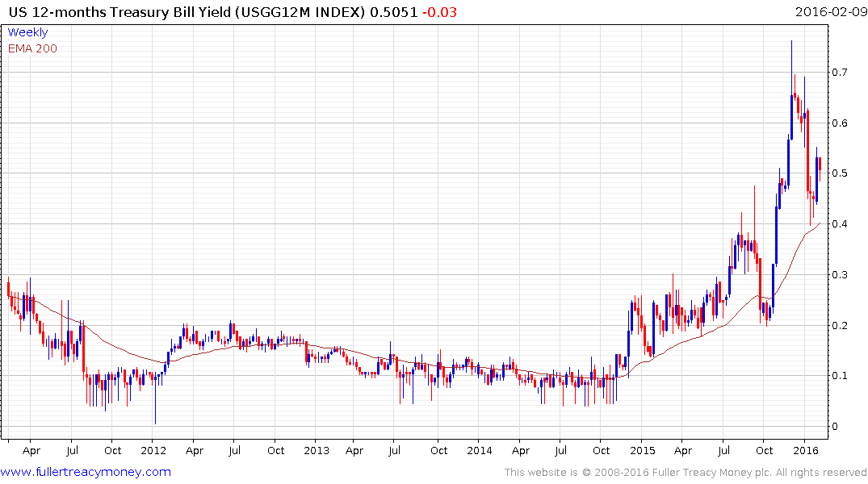Select the 2015 label on the time axis
This screenshot has width=868, height=484.
642,450
